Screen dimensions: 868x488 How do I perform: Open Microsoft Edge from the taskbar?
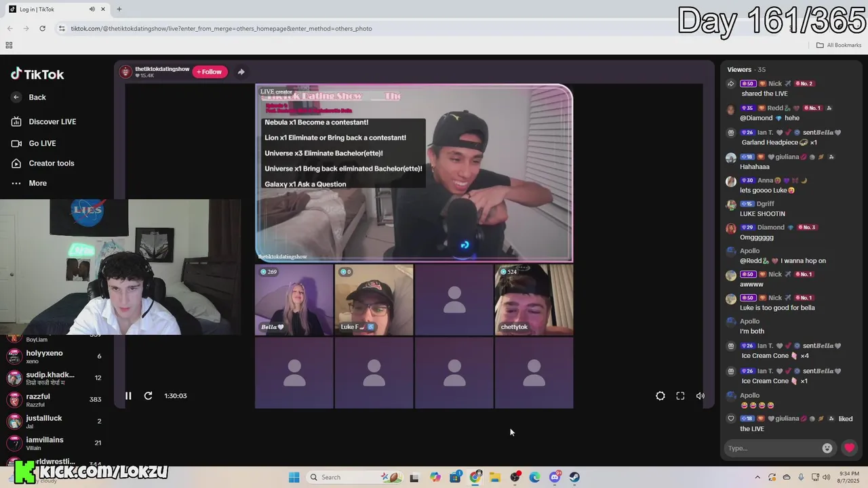[535, 477]
